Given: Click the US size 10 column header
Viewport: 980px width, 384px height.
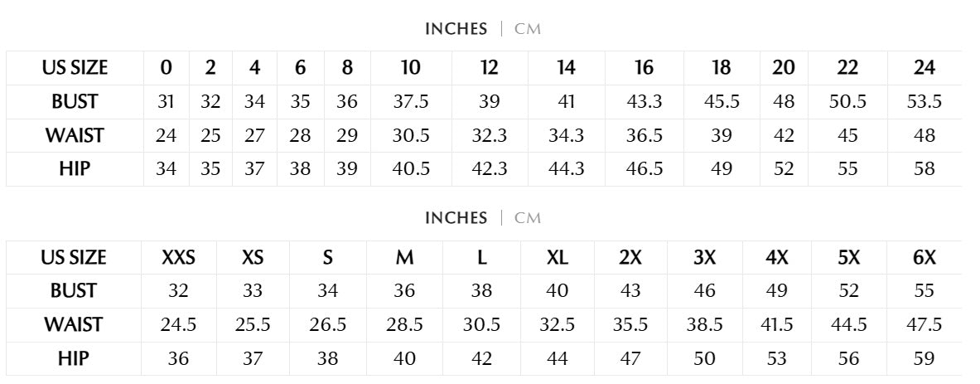Looking at the screenshot, I should pos(410,68).
